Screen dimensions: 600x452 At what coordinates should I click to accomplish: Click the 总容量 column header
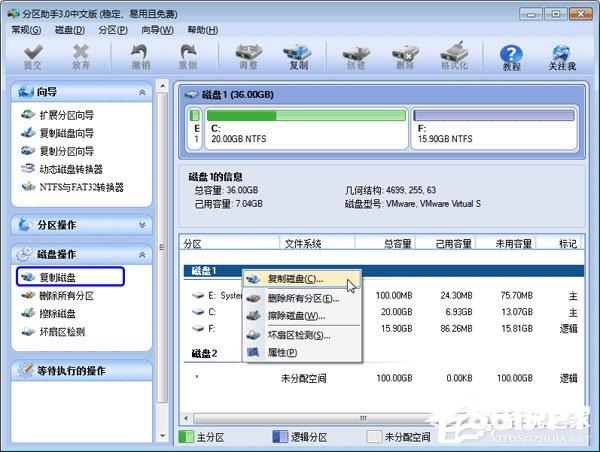[x=385, y=243]
